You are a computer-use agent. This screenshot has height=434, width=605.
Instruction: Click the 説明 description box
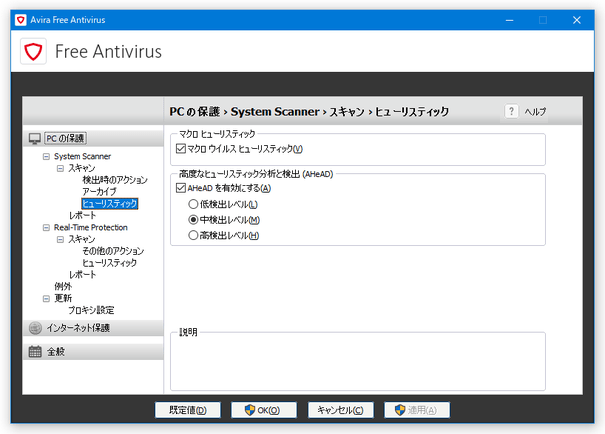tap(358, 362)
